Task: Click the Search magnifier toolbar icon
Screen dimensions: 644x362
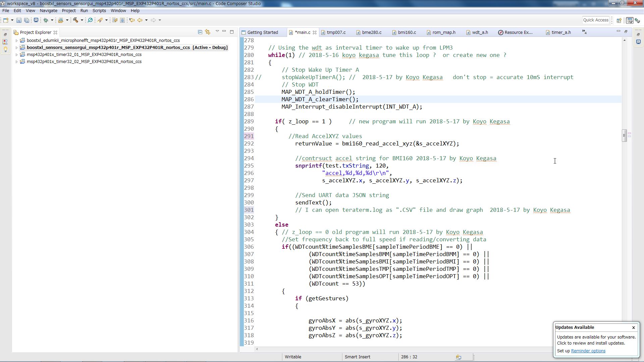Action: [90, 20]
